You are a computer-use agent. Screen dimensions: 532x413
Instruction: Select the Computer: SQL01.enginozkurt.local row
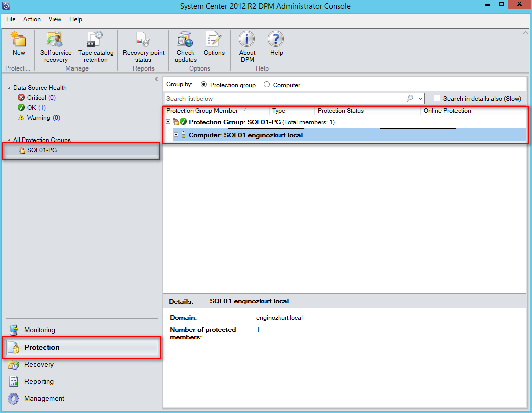[x=349, y=135]
